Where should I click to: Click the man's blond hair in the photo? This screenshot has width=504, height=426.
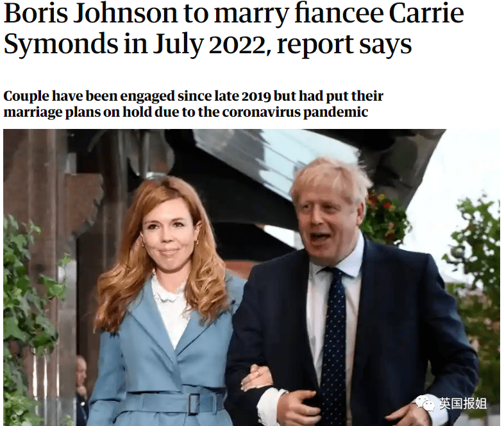[x=328, y=180]
